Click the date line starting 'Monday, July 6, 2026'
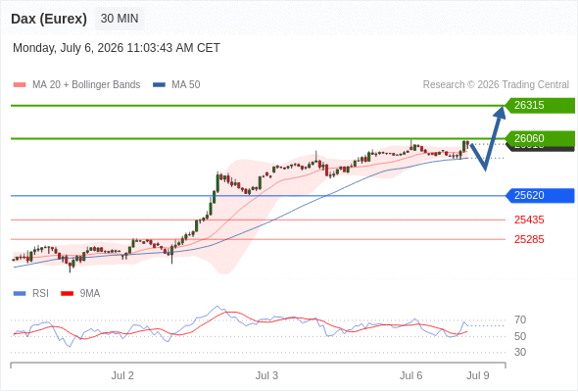The image size is (578, 392). click(117, 48)
